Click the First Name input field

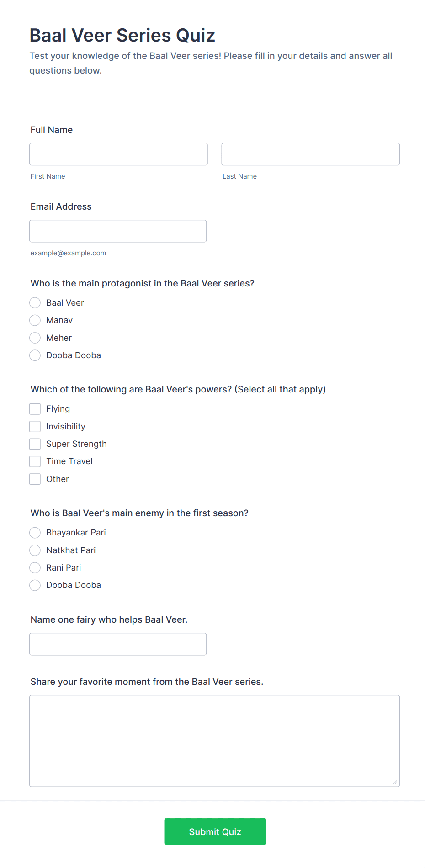(x=118, y=154)
